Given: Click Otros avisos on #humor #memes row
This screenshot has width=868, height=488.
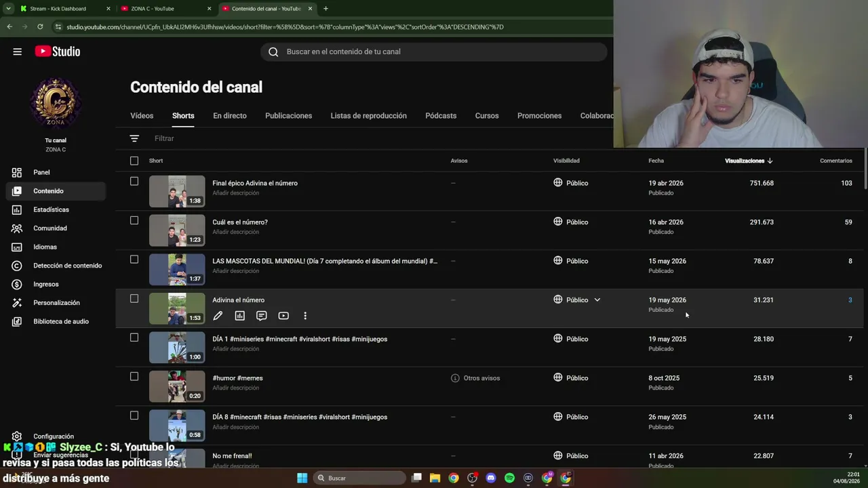Looking at the screenshot, I should click(481, 378).
